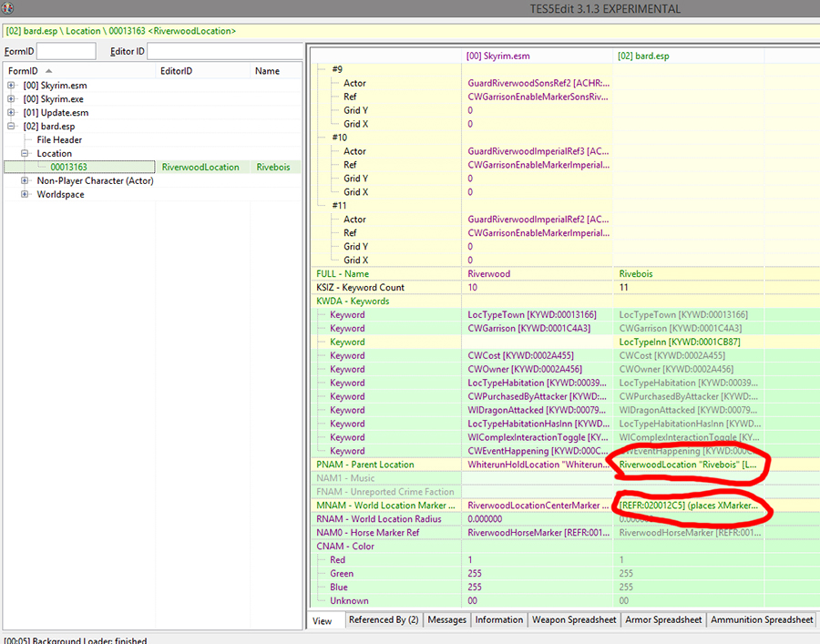The width and height of the screenshot is (820, 644).
Task: Click the record path bar at top
Action: click(x=410, y=31)
